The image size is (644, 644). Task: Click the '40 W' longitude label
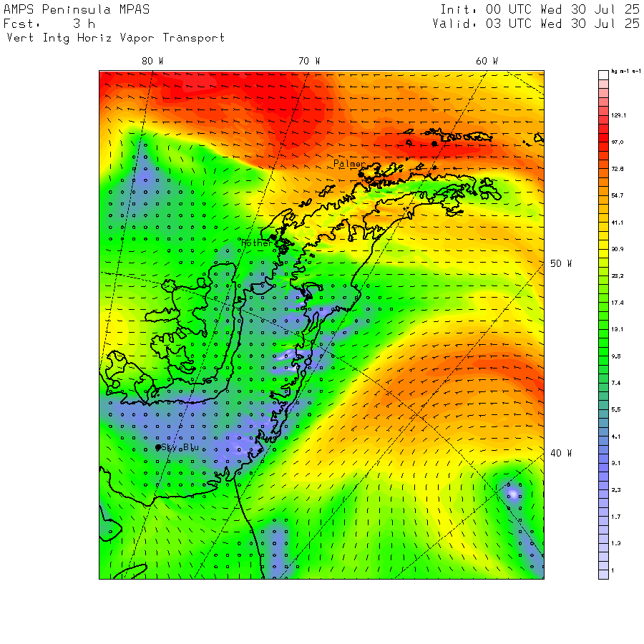pyautogui.click(x=561, y=454)
